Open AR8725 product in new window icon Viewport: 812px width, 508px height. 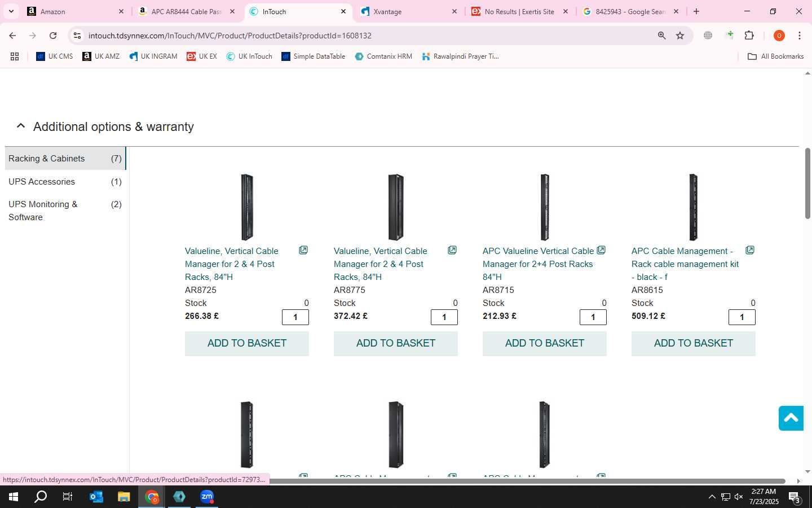click(x=303, y=250)
